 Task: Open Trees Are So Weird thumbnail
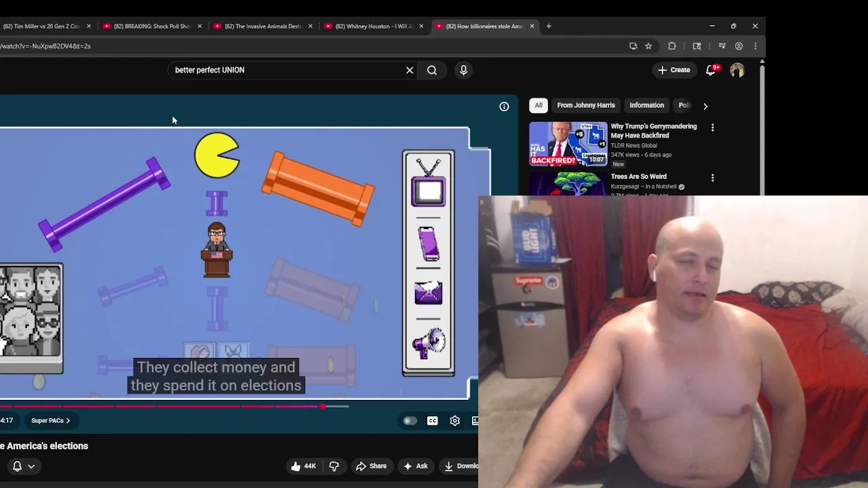click(568, 184)
